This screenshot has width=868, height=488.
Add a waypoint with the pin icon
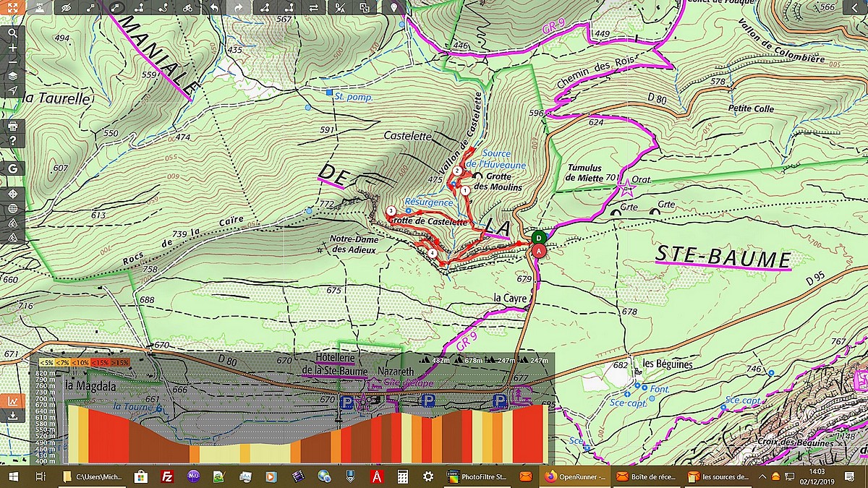click(x=393, y=7)
